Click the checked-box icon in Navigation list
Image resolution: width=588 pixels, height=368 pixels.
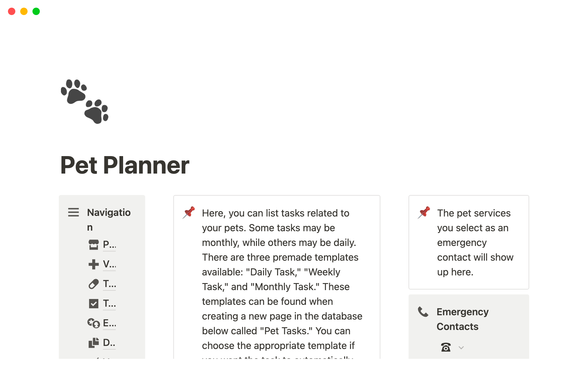pyautogui.click(x=94, y=304)
